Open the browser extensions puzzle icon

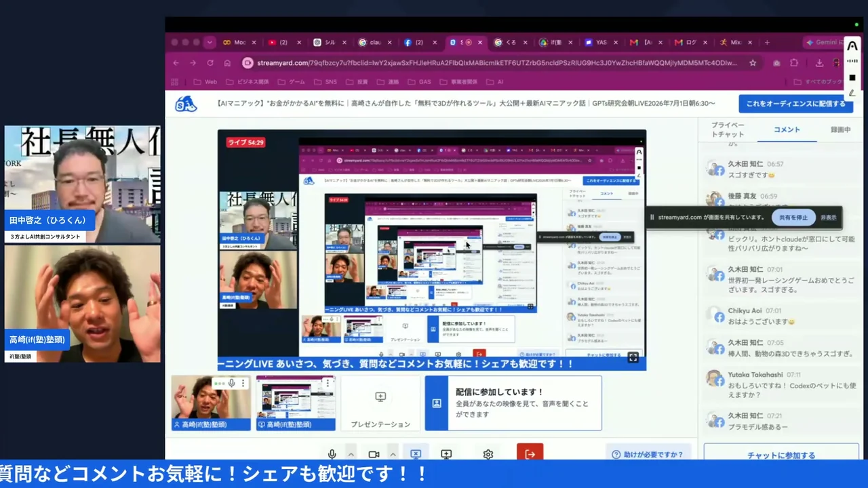794,62
